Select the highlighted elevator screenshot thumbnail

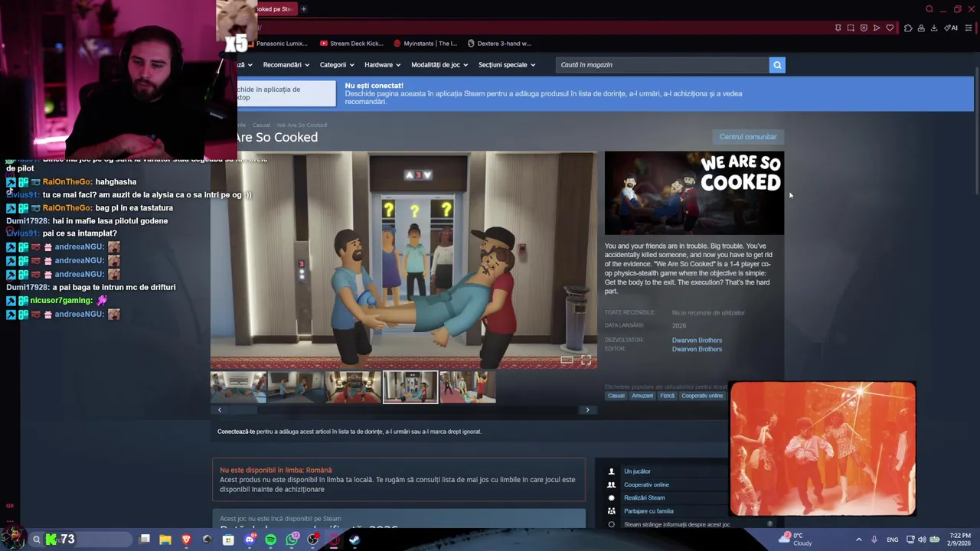point(410,387)
